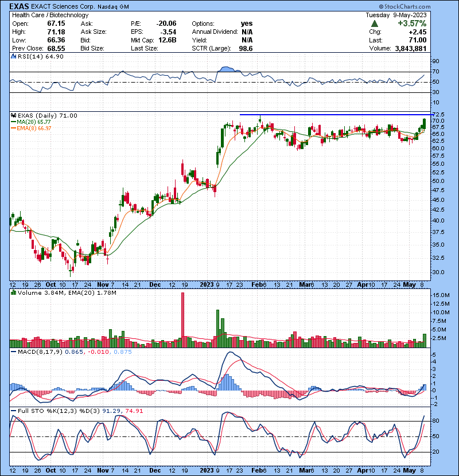
Task: Click the Options value yes
Action: (247, 24)
